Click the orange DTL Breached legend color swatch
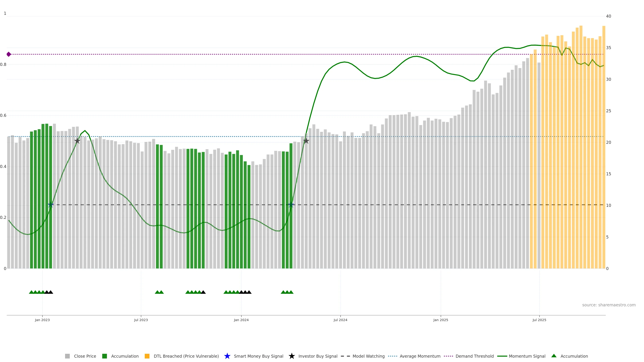Viewport: 644px width, 362px height. [x=147, y=356]
